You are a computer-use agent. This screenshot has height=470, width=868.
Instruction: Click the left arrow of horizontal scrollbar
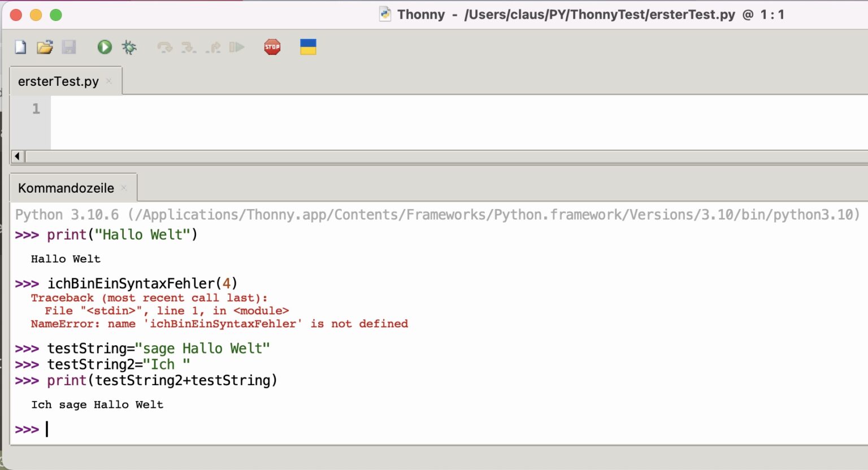point(17,156)
